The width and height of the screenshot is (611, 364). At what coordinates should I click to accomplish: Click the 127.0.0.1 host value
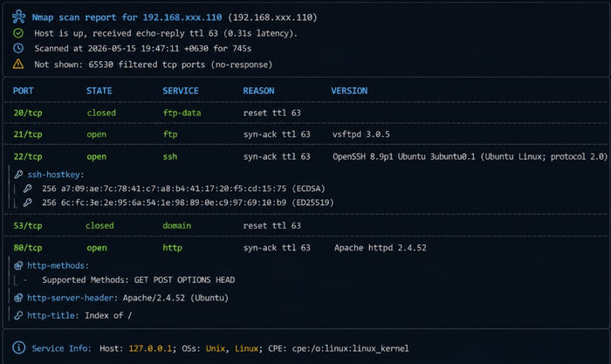(150, 348)
